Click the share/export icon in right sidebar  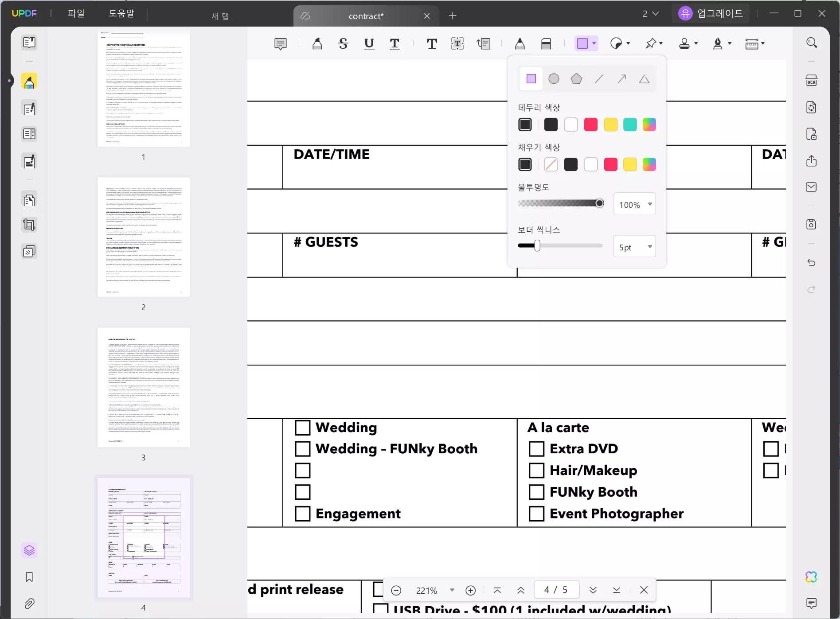point(811,160)
